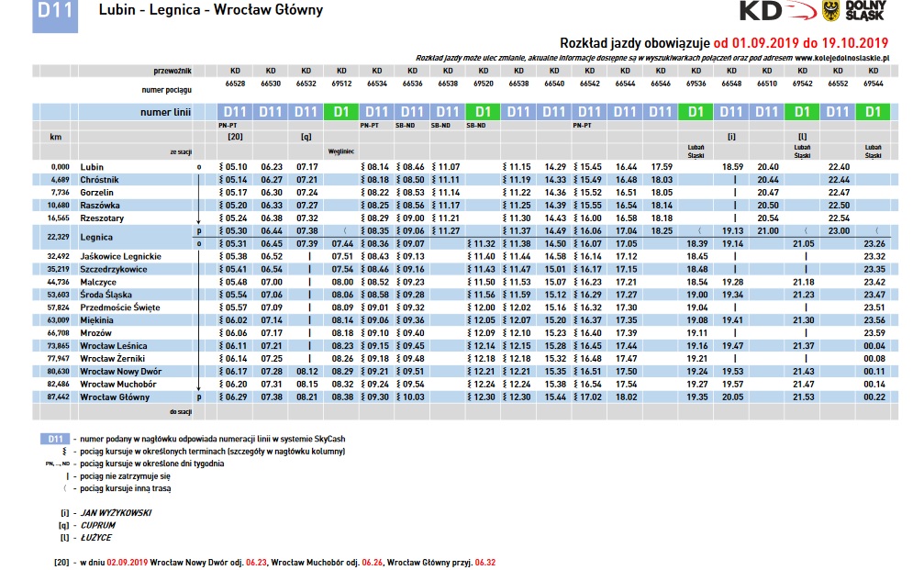Click the 'numer linii' header cell

tap(165, 112)
